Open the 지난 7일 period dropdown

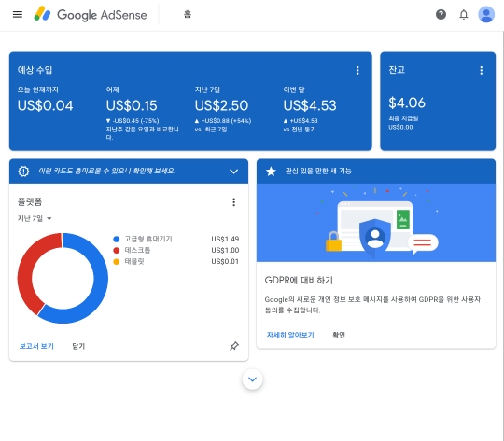[35, 218]
